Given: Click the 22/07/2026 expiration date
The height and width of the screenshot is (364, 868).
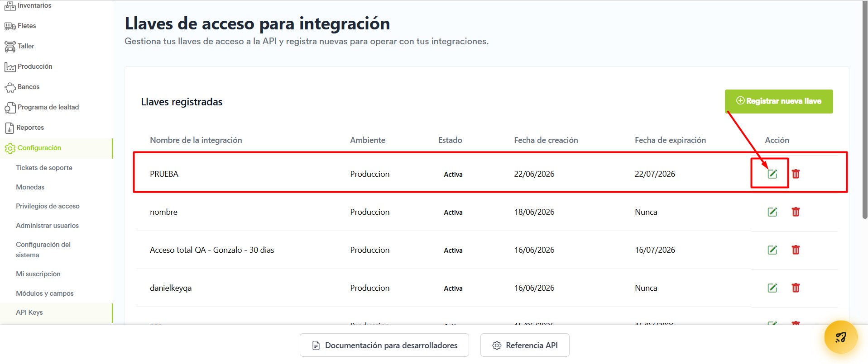Looking at the screenshot, I should (655, 174).
